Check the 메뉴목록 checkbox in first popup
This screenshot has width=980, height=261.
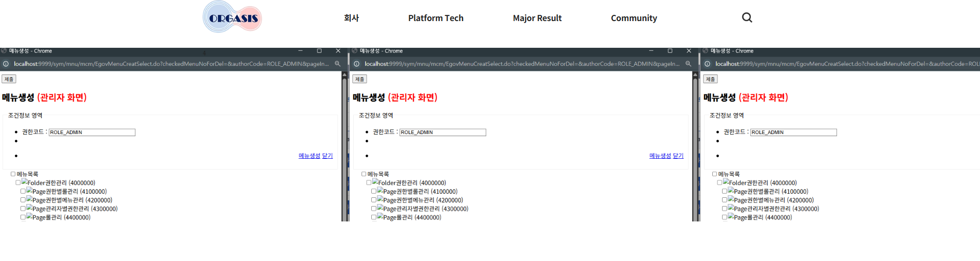pos(13,174)
